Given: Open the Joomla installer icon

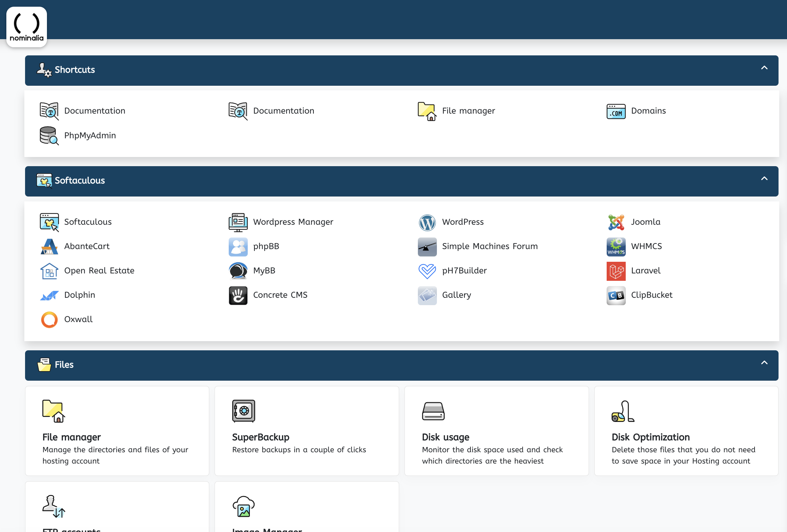Looking at the screenshot, I should pyautogui.click(x=616, y=222).
